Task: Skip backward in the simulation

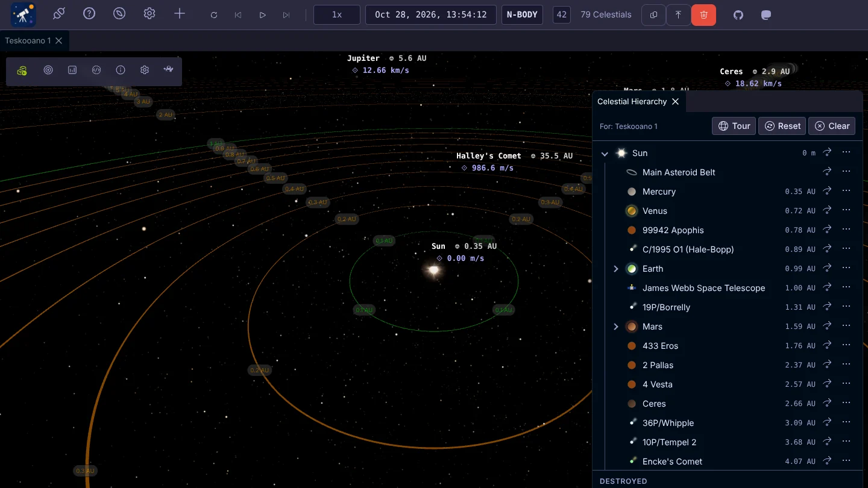Action: (x=238, y=15)
